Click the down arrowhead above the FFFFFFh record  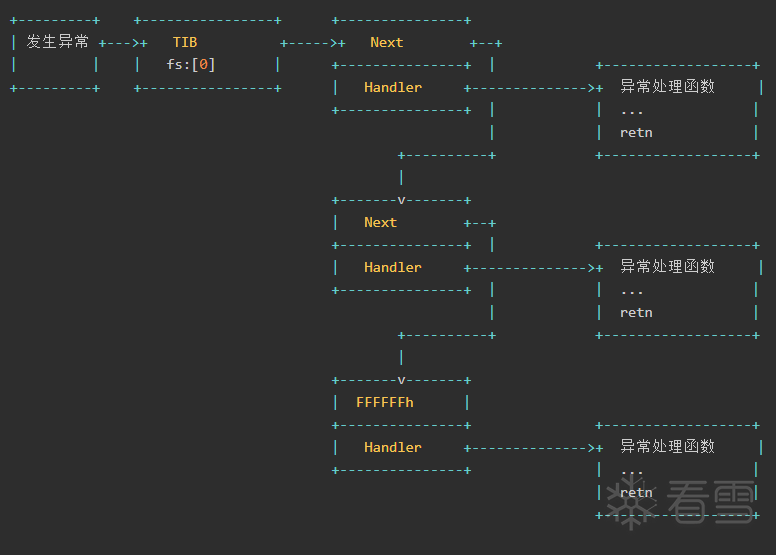pos(401,380)
